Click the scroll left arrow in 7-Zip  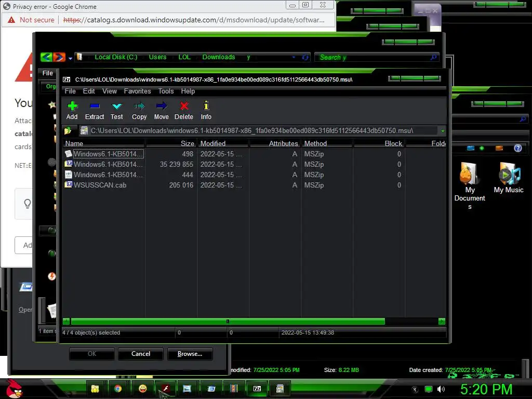coord(66,321)
